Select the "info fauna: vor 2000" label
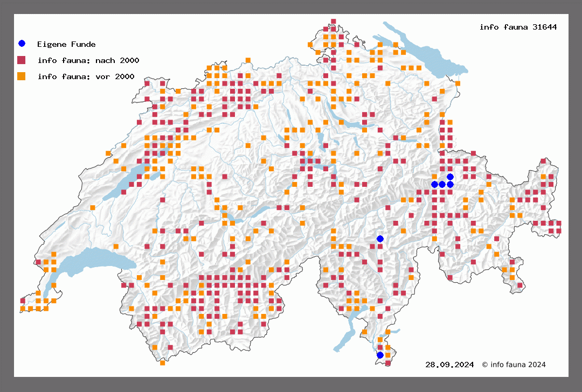 point(86,76)
